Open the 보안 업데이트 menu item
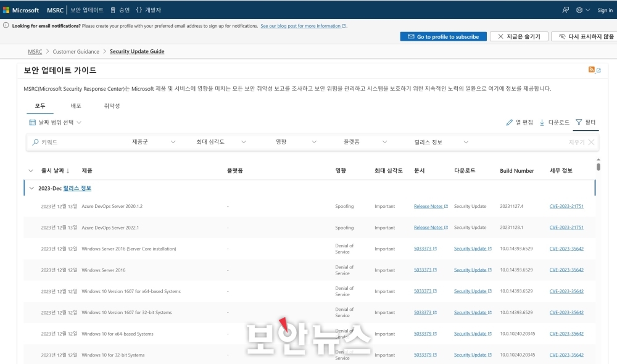The height and width of the screenshot is (364, 617). click(x=87, y=10)
